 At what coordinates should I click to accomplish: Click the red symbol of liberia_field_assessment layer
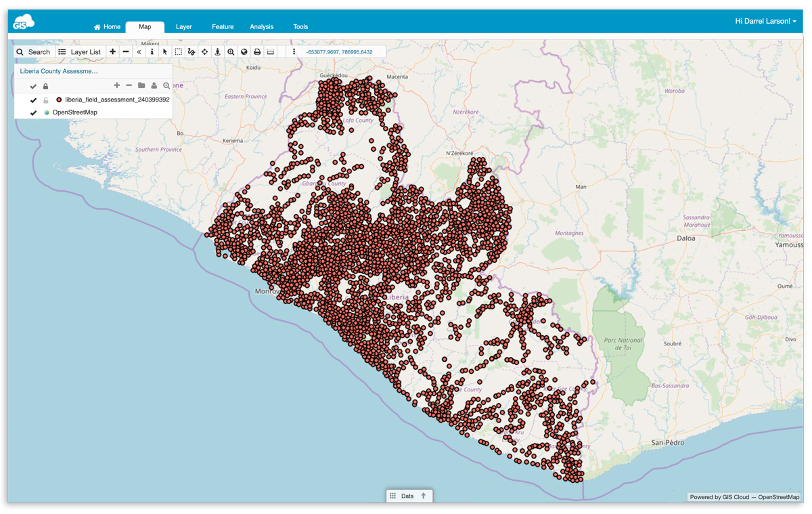pos(59,100)
